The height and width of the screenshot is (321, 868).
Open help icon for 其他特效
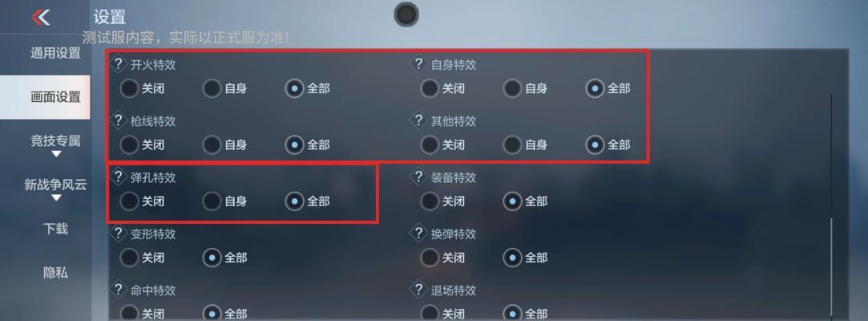pos(419,120)
